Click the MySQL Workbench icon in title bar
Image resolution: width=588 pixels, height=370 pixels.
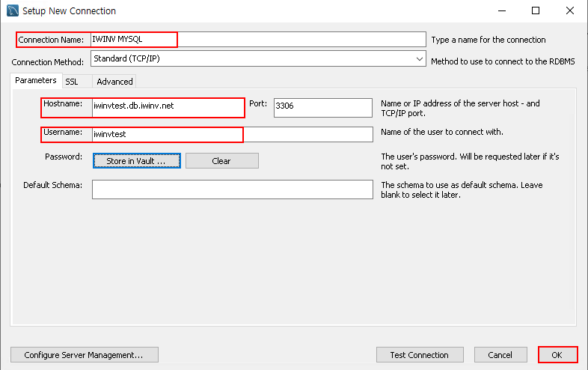13,10
